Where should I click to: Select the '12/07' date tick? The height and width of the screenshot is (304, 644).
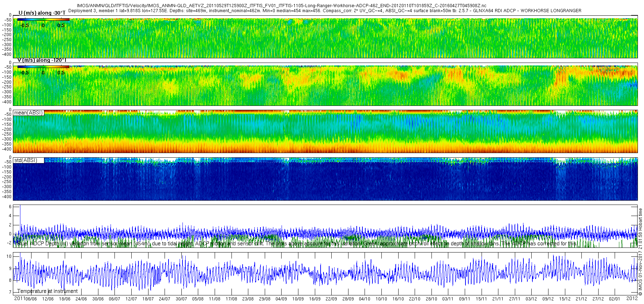131,299
